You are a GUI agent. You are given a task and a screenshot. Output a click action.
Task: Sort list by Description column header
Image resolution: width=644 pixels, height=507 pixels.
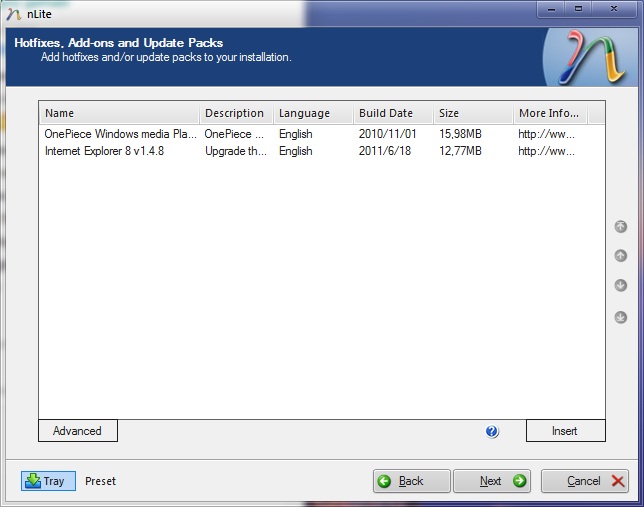pos(236,113)
